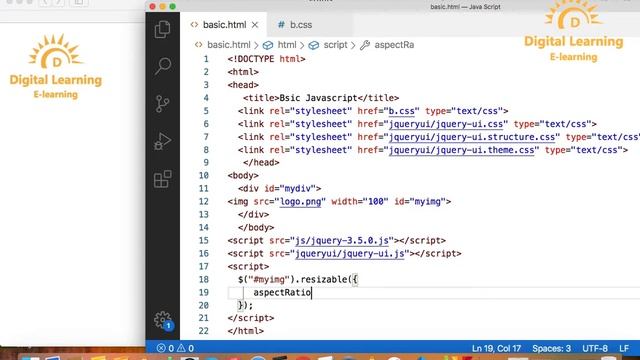Viewport: 640px width, 360px height.
Task: Open the Source Control view
Action: point(162,104)
